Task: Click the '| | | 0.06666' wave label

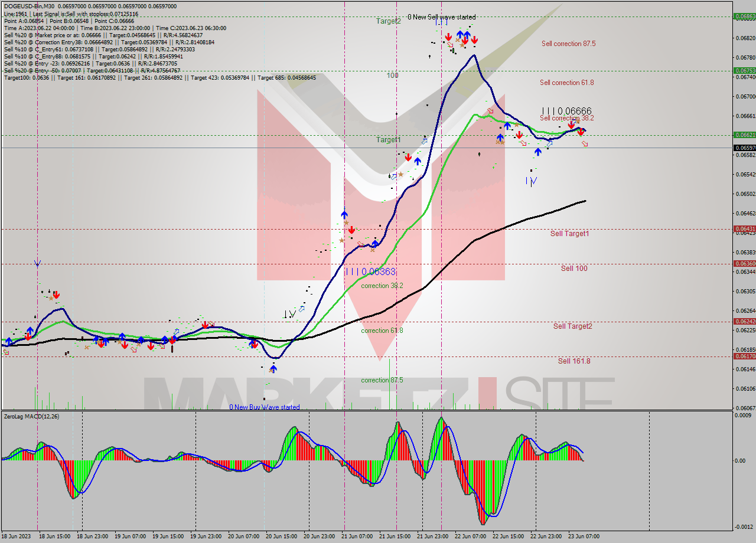Action: click(x=566, y=110)
